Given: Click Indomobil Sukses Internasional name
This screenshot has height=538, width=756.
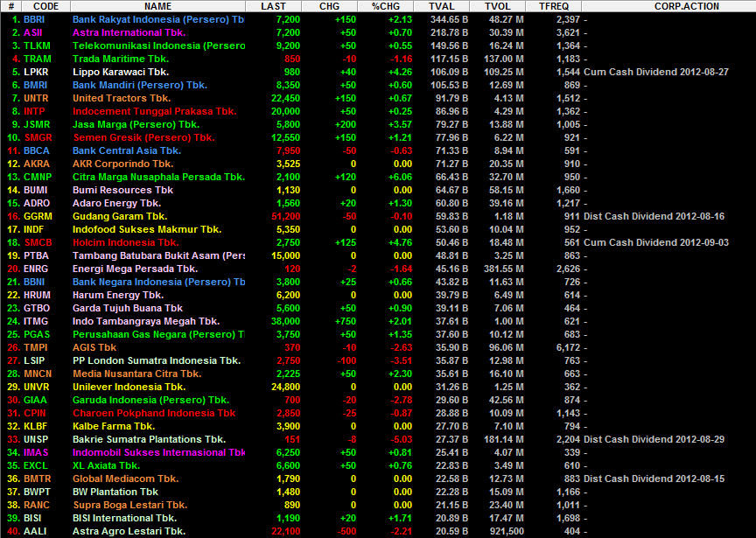Looking at the screenshot, I should pyautogui.click(x=158, y=452).
